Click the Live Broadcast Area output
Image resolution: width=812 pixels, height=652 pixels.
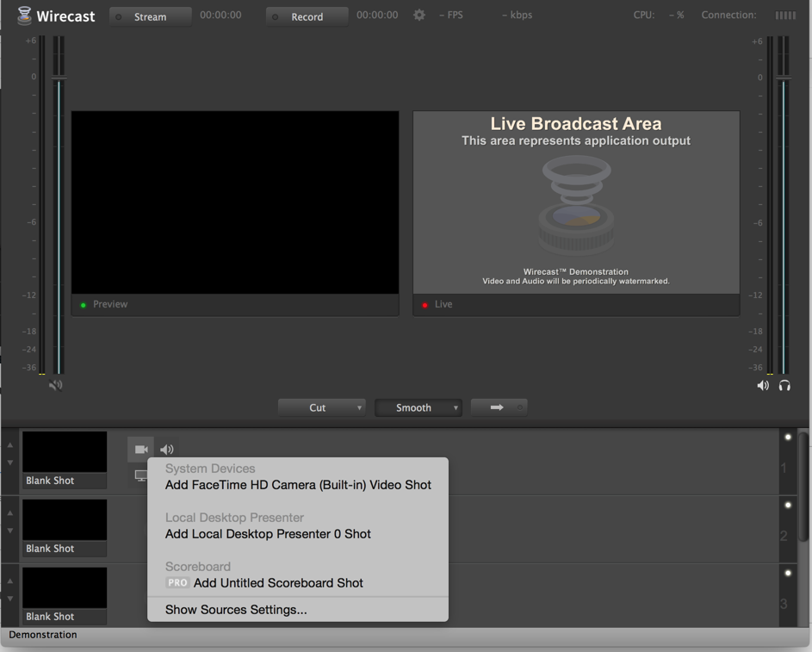click(x=576, y=202)
